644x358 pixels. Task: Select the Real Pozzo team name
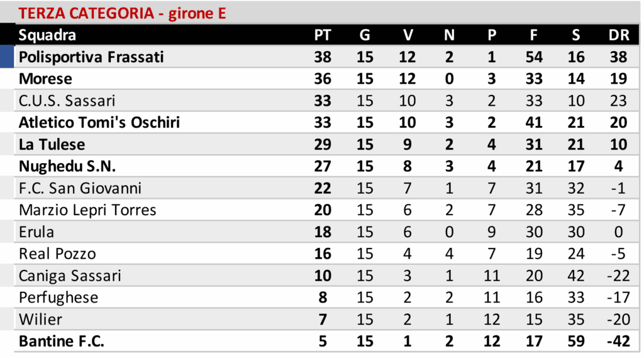tap(57, 254)
